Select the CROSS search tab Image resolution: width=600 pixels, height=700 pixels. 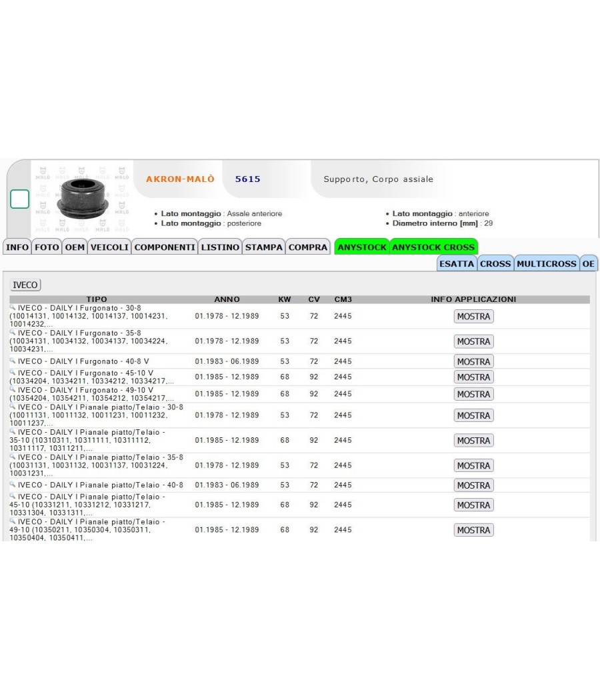click(495, 263)
